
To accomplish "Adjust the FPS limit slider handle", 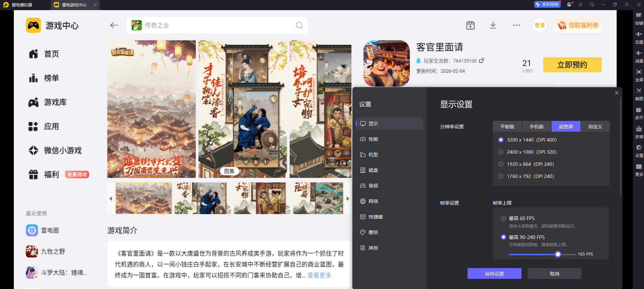I will click(x=558, y=254).
